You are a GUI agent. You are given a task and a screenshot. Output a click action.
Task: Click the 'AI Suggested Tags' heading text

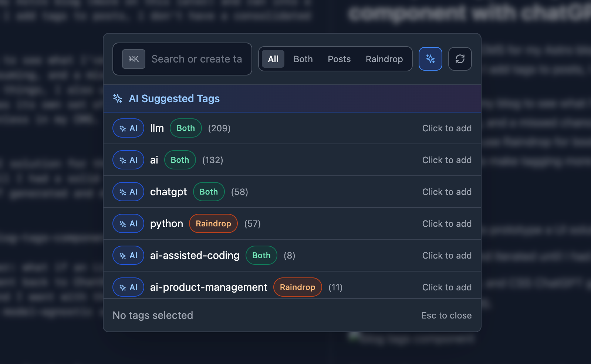coord(174,98)
